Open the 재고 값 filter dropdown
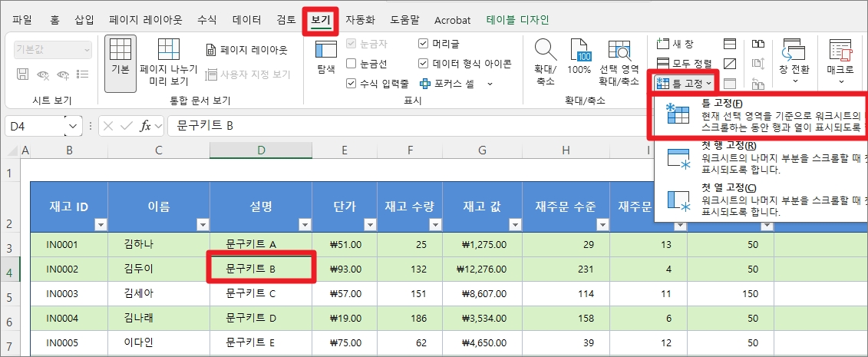Image resolution: width=868 pixels, height=357 pixels. (x=515, y=225)
